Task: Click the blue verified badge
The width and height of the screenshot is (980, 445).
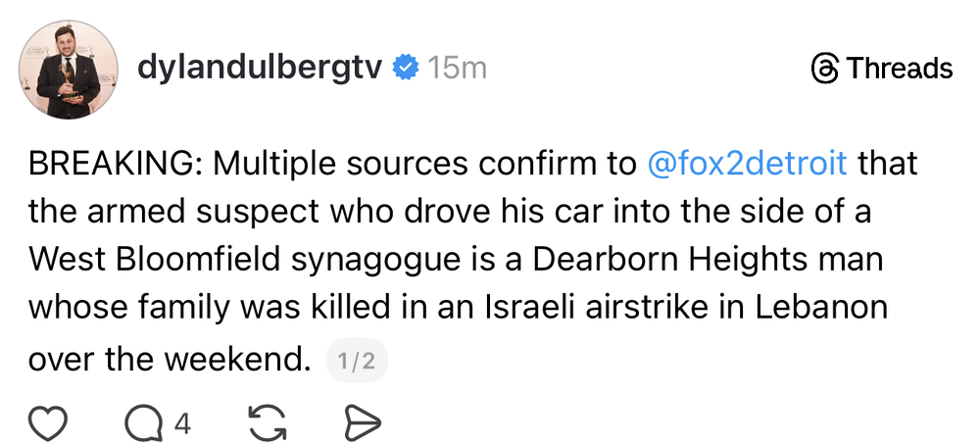Action: point(405,68)
